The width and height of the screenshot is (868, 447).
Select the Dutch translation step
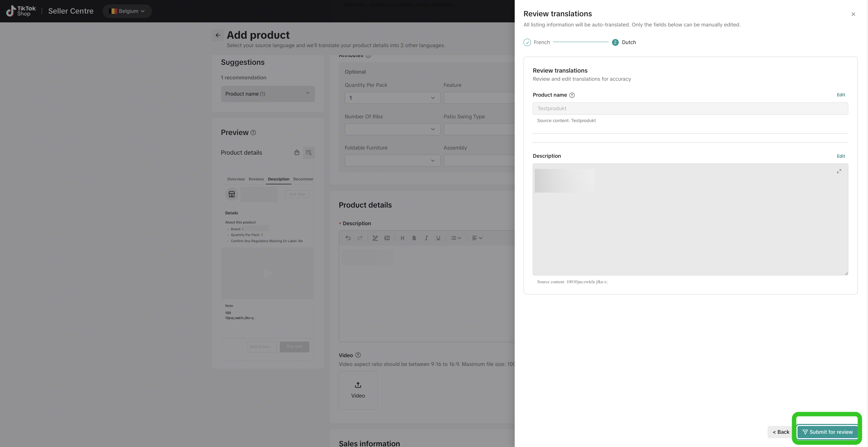[624, 42]
